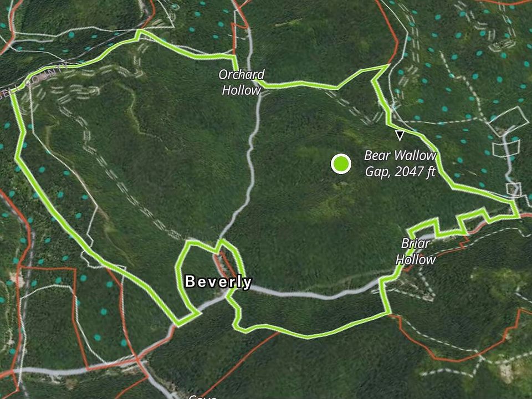The width and height of the screenshot is (532, 399).
Task: Click the small green loop boundary west of Beverly
Action: pos(186,282)
